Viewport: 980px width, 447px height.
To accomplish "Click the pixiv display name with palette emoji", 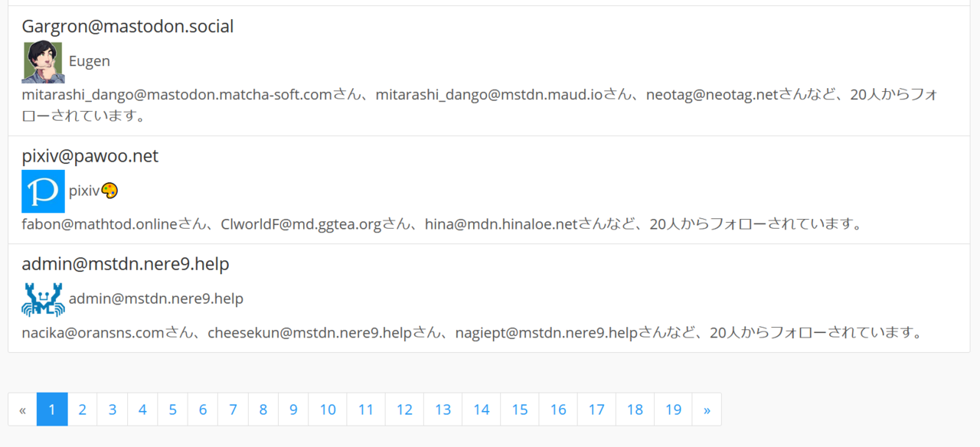I will pos(93,191).
